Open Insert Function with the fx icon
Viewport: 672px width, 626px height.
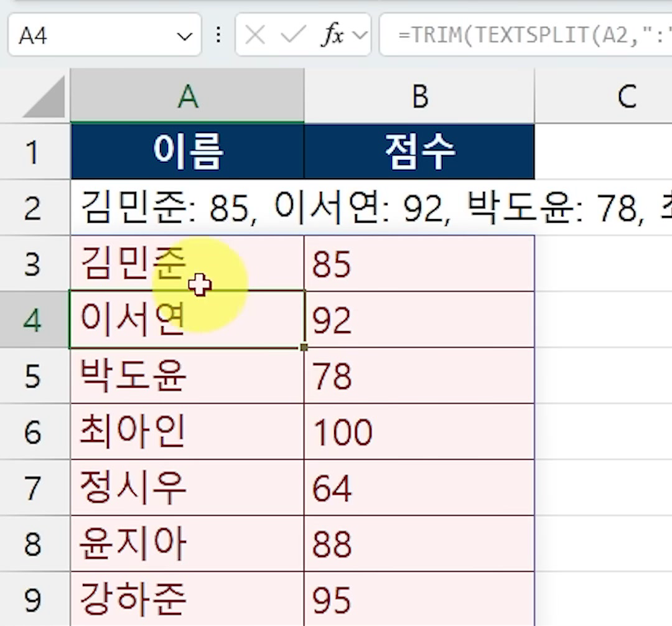(x=332, y=35)
